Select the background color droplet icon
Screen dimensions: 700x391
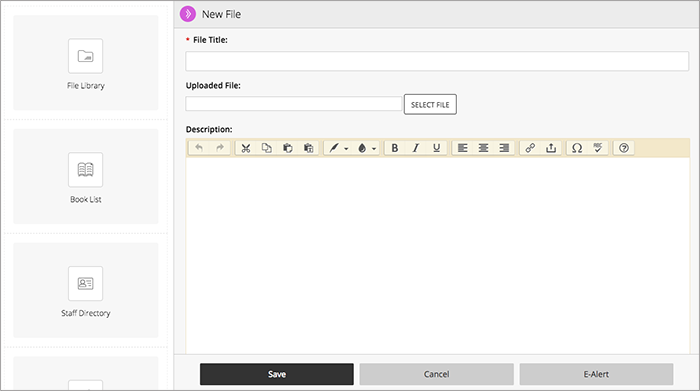[362, 148]
